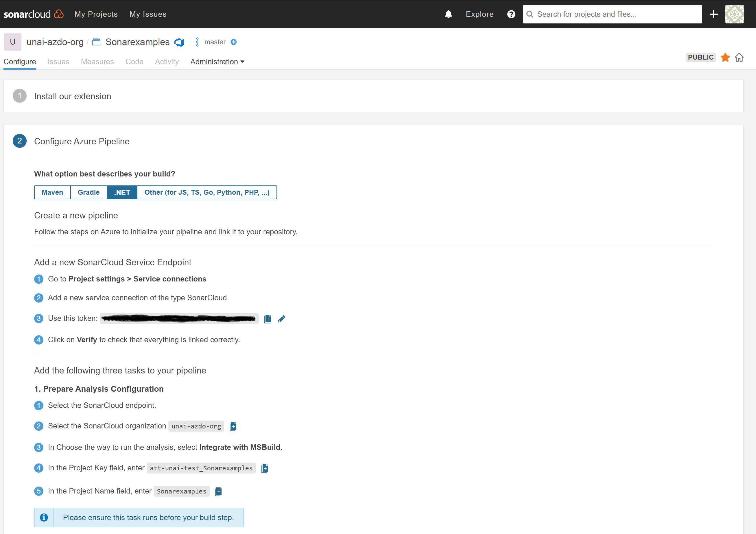The image size is (756, 534).
Task: Click the search magnifier icon
Action: [530, 14]
